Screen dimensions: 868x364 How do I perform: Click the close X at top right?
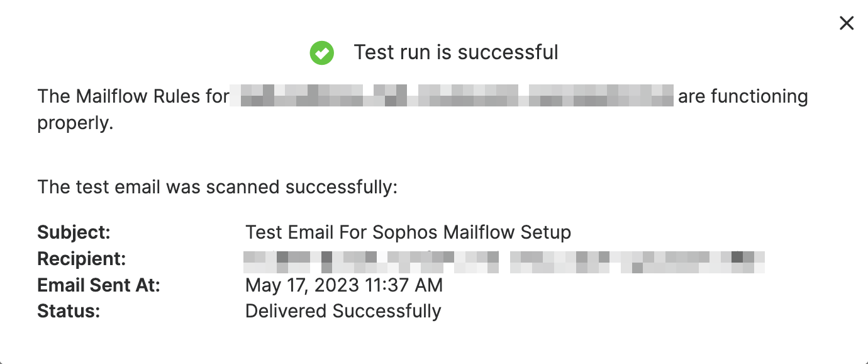pos(847,23)
